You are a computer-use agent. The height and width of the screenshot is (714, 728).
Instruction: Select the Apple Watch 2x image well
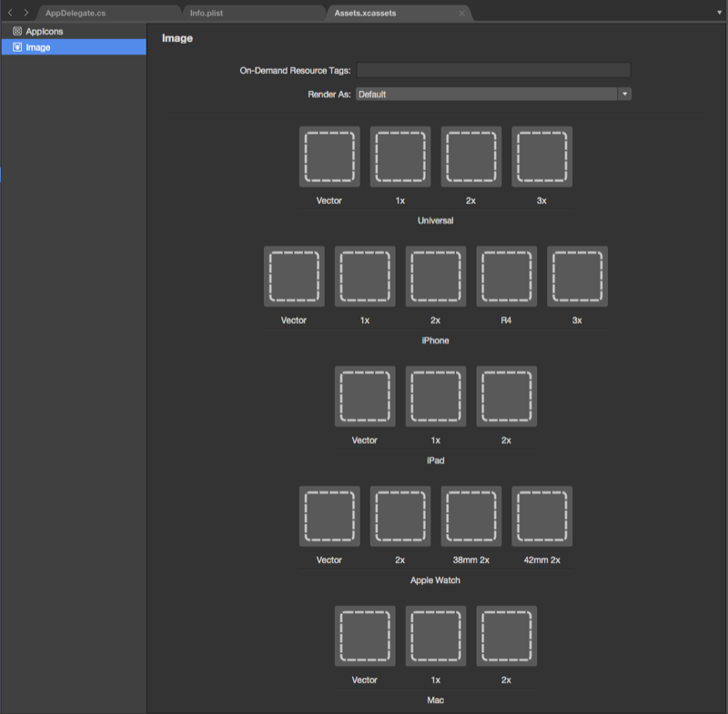pos(399,516)
